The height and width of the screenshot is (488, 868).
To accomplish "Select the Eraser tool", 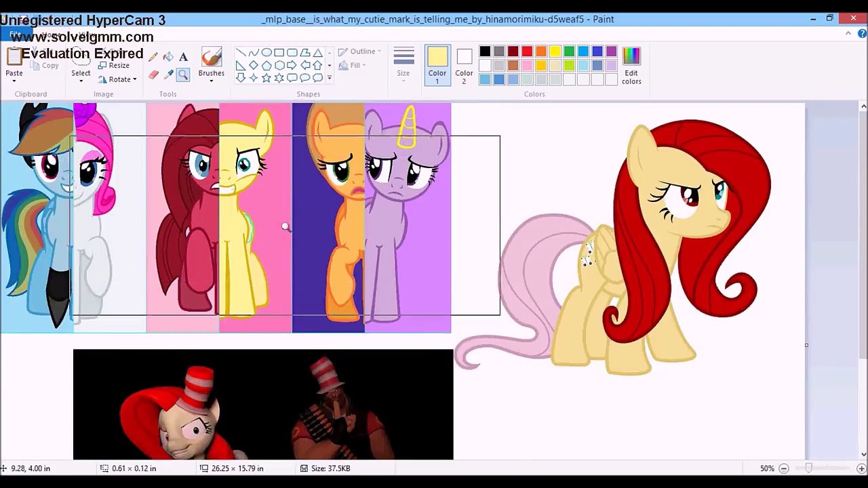I will (153, 75).
